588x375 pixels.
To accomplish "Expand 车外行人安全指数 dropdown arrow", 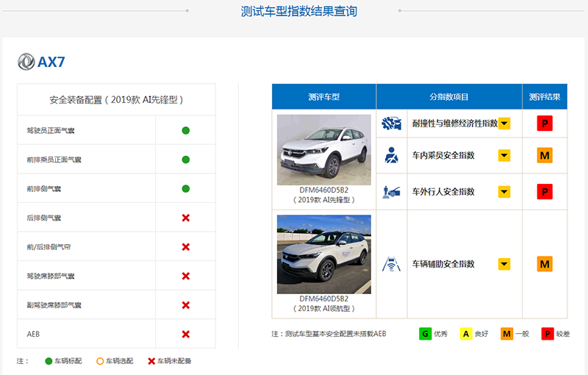I will (x=504, y=192).
